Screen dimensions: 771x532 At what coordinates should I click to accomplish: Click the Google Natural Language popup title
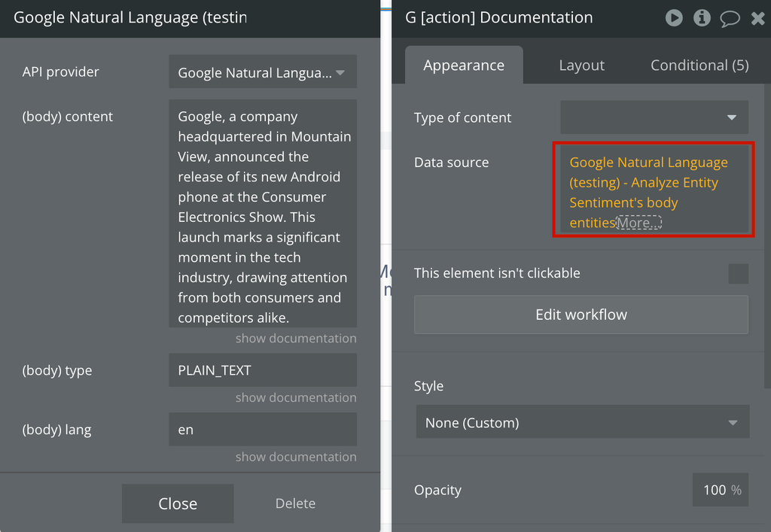pos(130,18)
